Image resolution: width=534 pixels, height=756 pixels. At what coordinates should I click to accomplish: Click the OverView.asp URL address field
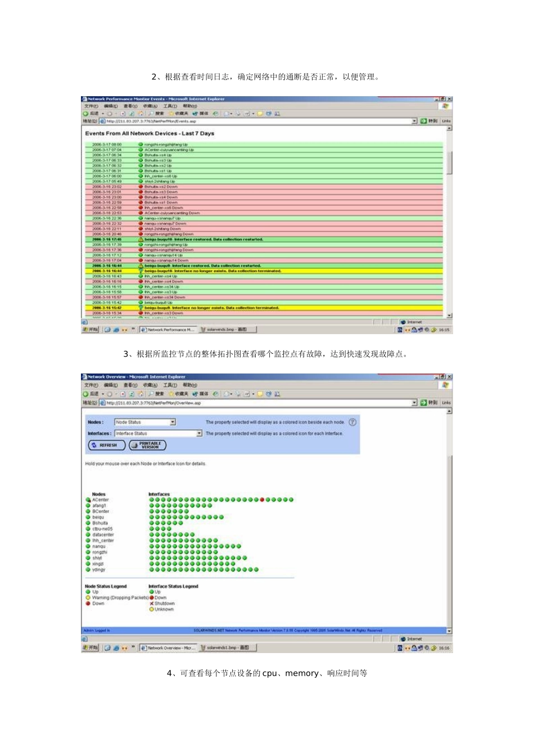click(259, 403)
